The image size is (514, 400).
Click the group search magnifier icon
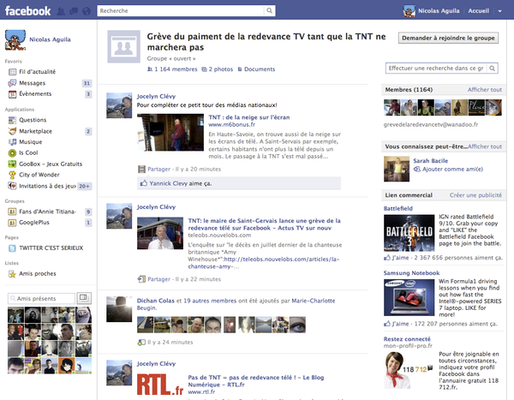coord(492,68)
